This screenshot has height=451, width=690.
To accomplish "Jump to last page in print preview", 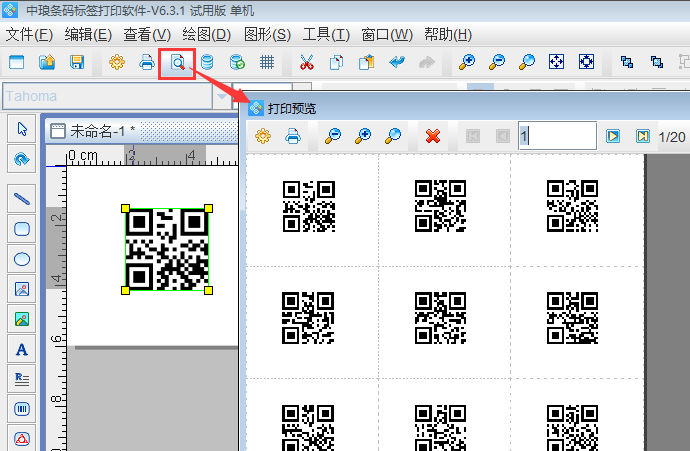I will coord(642,135).
